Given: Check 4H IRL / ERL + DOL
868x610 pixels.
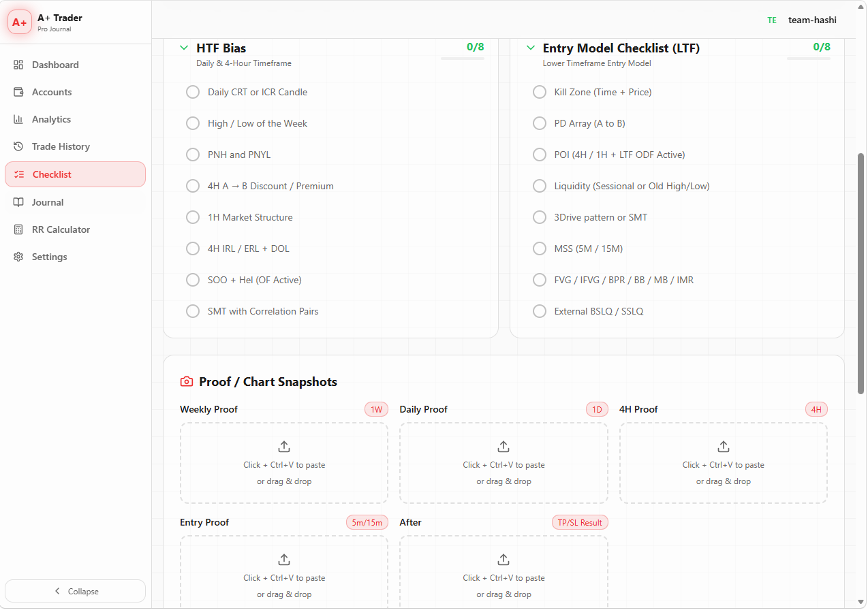Looking at the screenshot, I should tap(193, 248).
